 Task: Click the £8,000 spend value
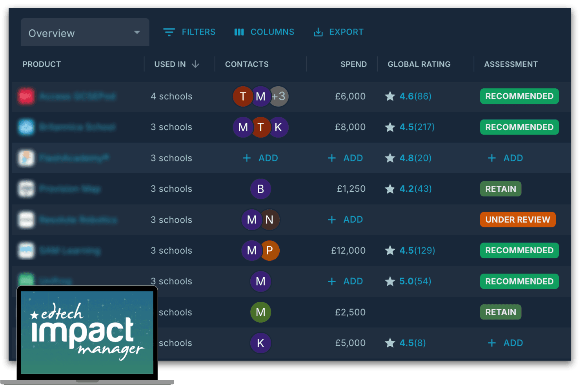click(x=350, y=127)
